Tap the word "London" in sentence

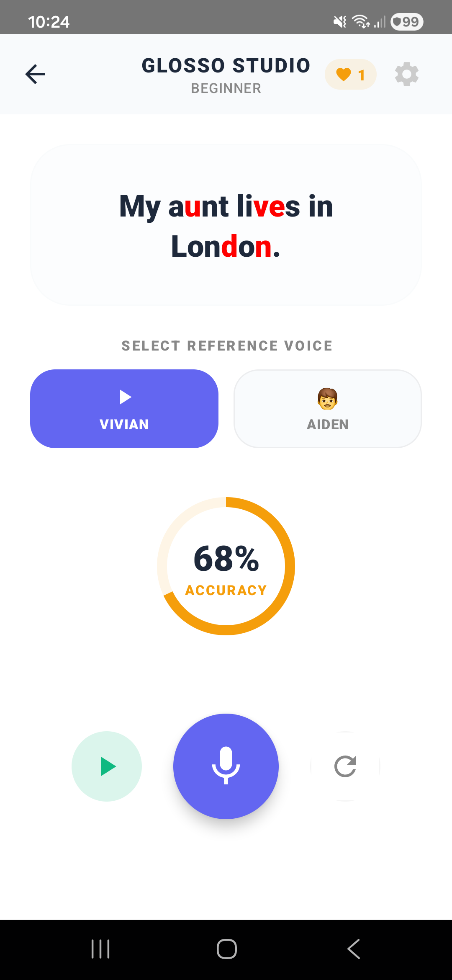(222, 247)
